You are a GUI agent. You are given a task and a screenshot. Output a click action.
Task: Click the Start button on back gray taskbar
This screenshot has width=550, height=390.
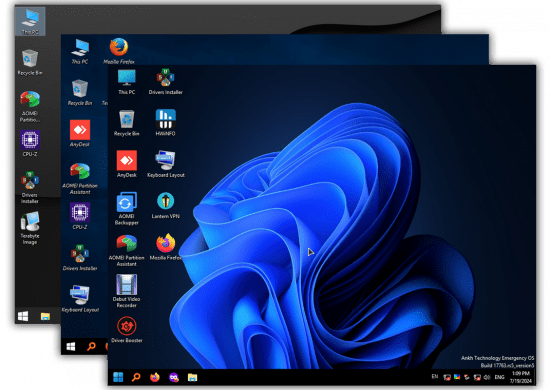click(23, 316)
